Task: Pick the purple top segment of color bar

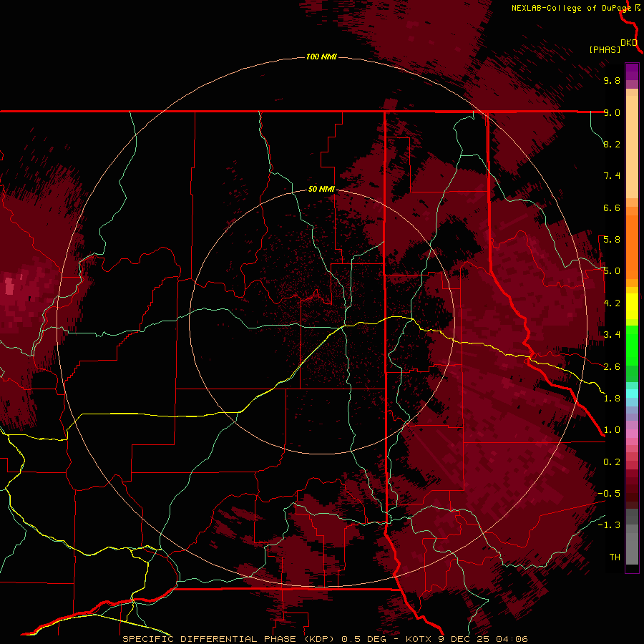Action: click(632, 72)
